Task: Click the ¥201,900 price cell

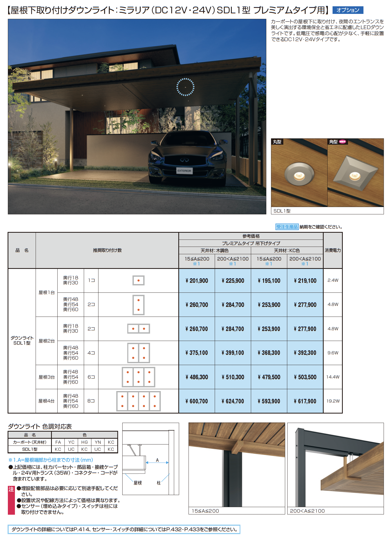Action: (x=197, y=281)
